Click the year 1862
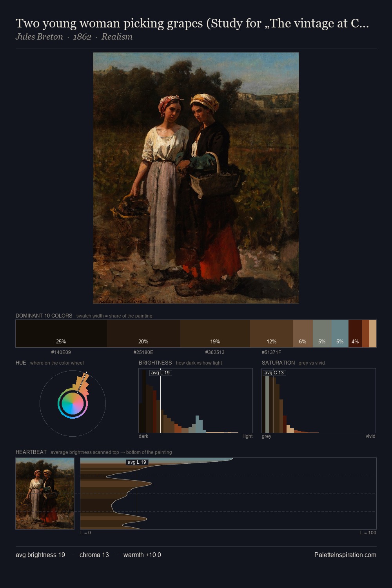Screen dimensions: 392x588 click(82, 37)
